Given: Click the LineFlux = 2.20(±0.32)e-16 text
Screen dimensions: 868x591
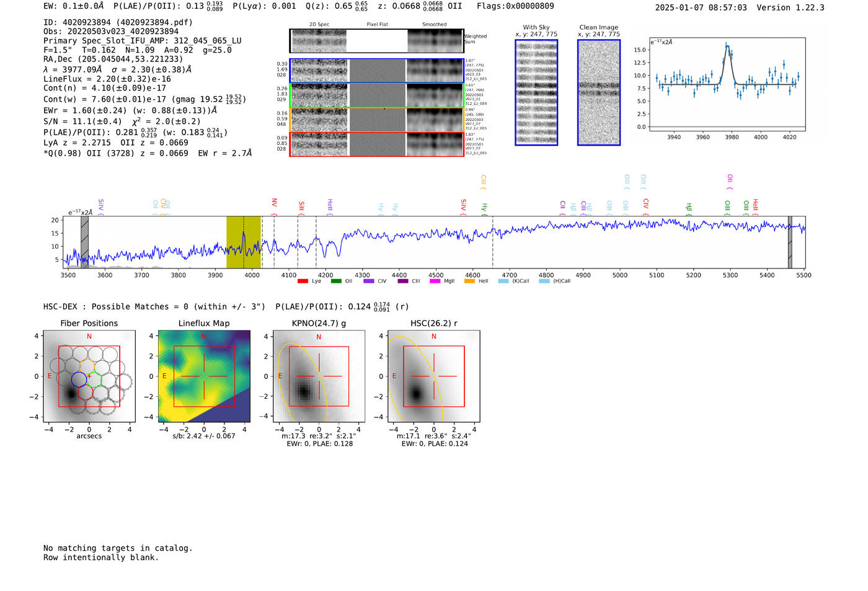Looking at the screenshot, I should coord(107,79).
